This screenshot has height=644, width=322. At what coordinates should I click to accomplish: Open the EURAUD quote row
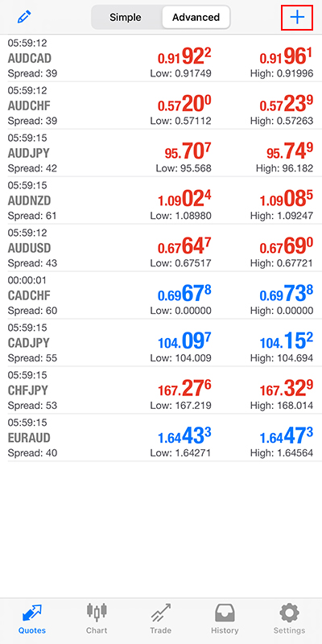pyautogui.click(x=160, y=437)
